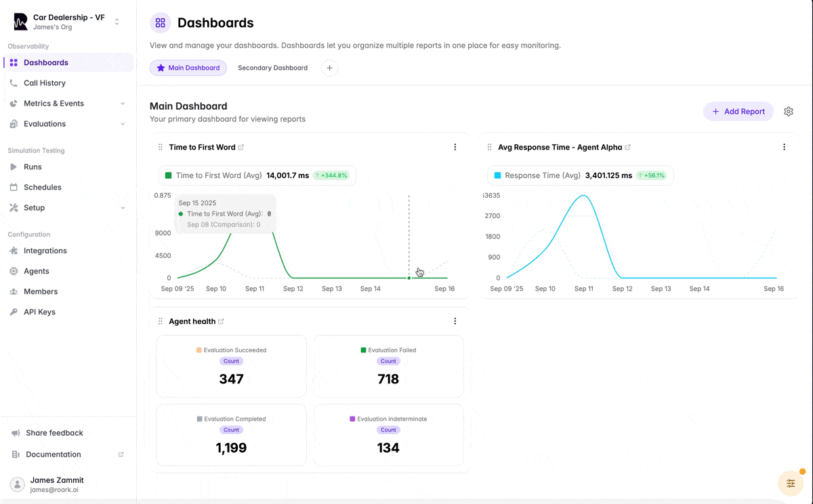Click the Evaluation Indeterminate card
The height and width of the screenshot is (504, 813).
(388, 435)
